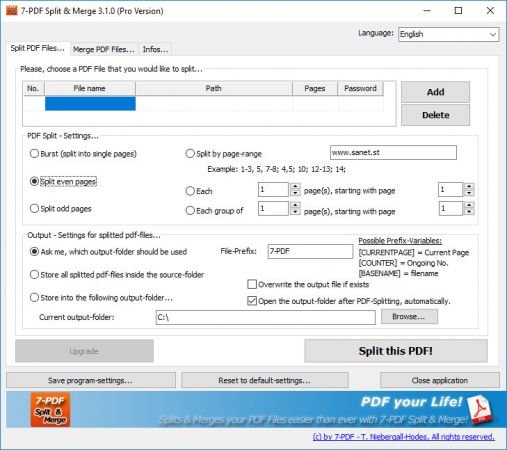This screenshot has height=450, width=507.
Task: Open the 7-PDF copyright link
Action: click(x=403, y=437)
